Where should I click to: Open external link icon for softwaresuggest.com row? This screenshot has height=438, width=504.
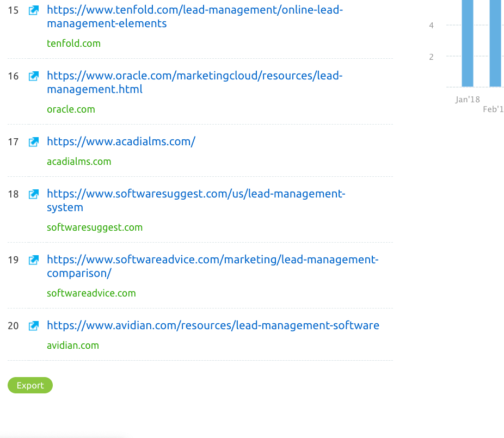click(x=34, y=194)
